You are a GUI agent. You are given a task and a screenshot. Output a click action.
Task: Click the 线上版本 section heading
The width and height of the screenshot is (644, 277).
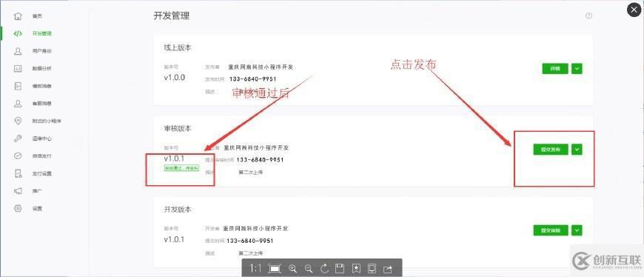coord(178,47)
